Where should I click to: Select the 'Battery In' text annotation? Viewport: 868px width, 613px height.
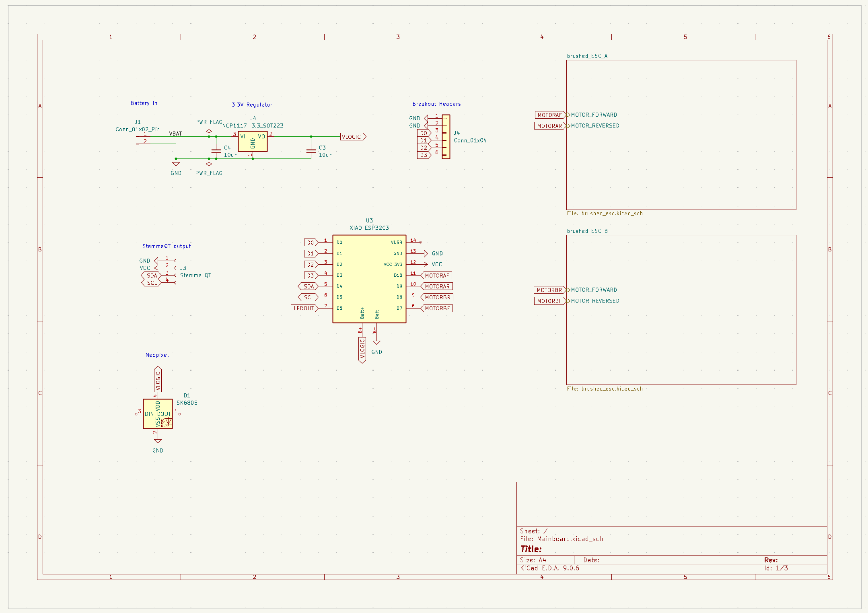(x=144, y=103)
